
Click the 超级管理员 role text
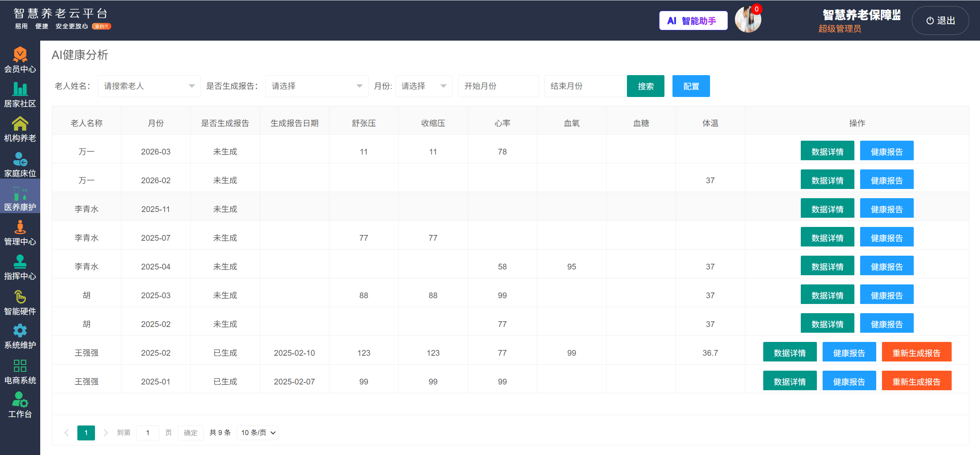point(839,29)
